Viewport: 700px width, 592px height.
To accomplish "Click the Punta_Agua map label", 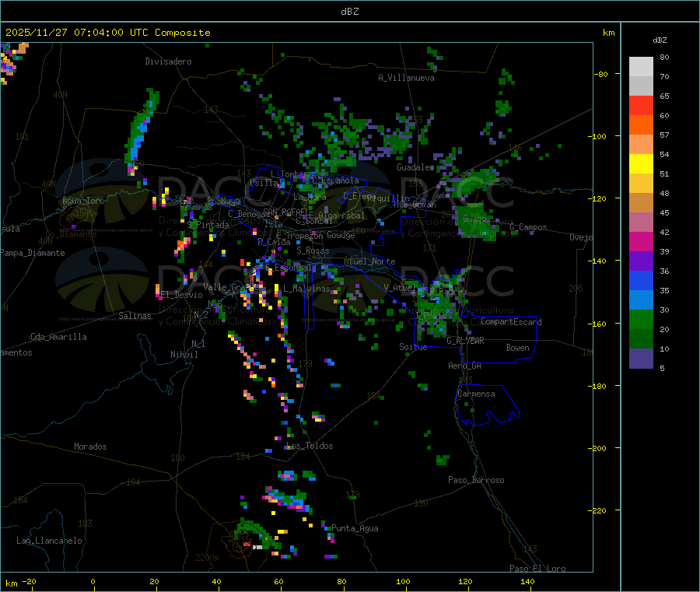I will [x=355, y=528].
